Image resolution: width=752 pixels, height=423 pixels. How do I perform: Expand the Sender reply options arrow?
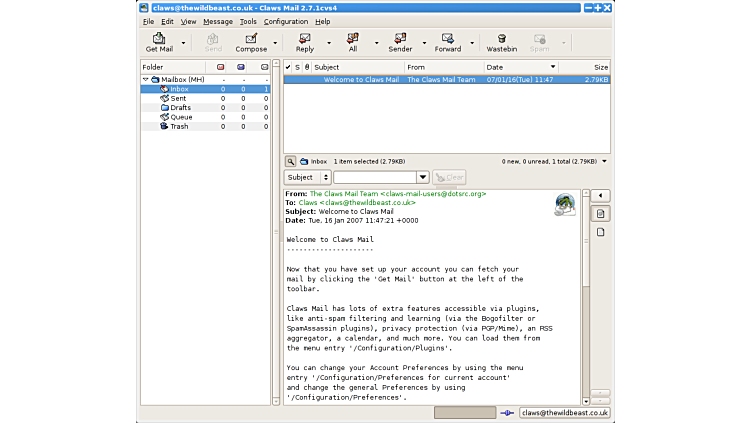(x=424, y=43)
